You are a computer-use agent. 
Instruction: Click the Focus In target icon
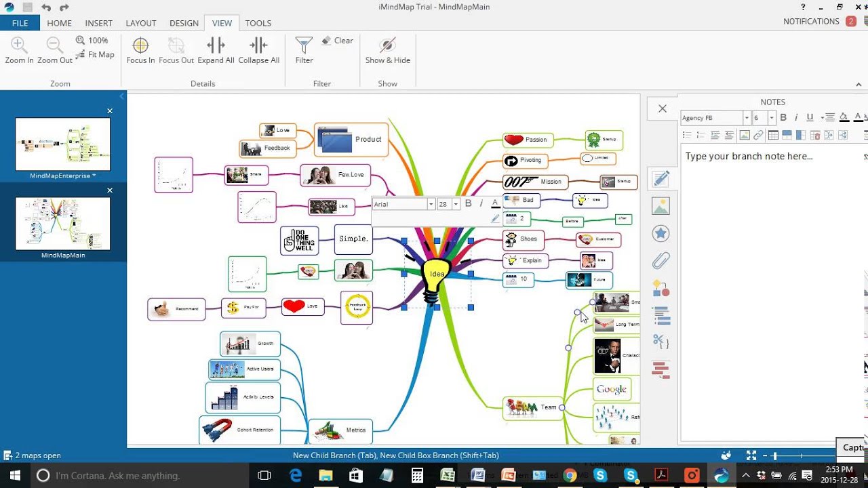coord(140,45)
